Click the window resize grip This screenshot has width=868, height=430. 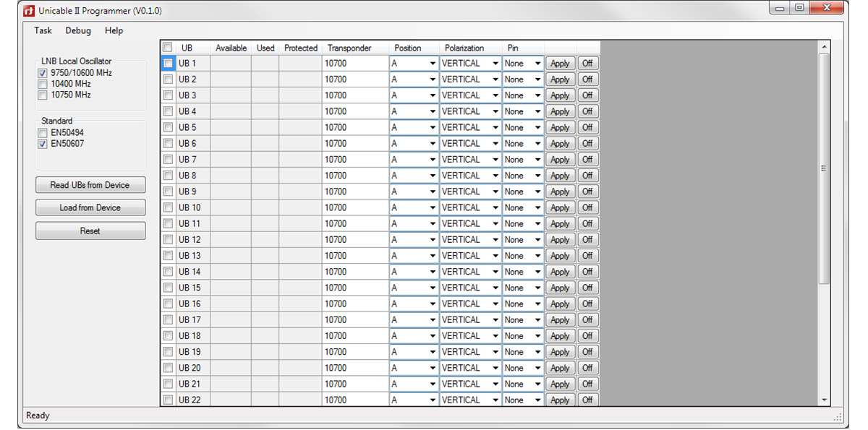pyautogui.click(x=838, y=417)
